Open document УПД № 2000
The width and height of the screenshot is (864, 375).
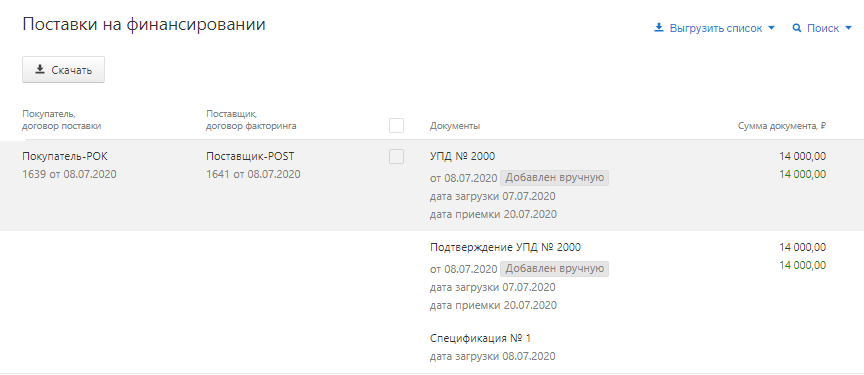[462, 156]
